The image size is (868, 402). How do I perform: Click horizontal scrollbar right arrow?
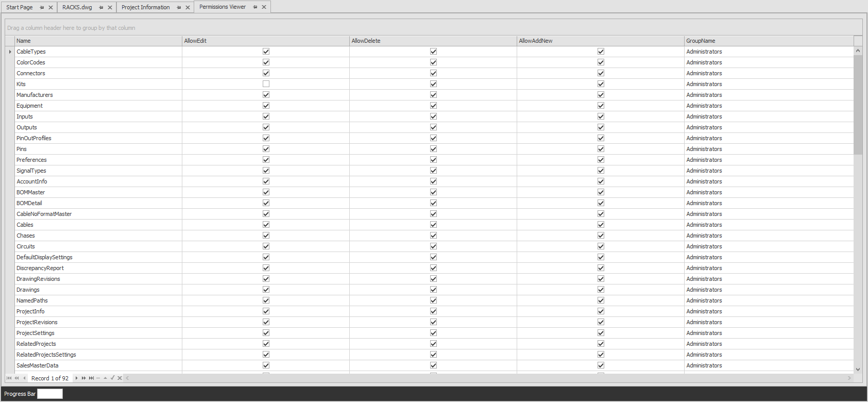[849, 378]
